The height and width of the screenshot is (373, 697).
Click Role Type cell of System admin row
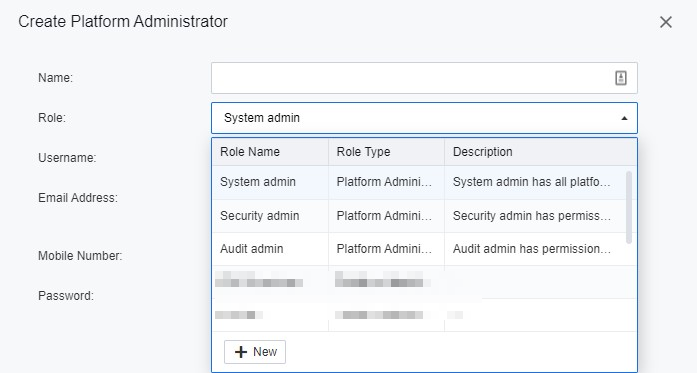point(386,182)
